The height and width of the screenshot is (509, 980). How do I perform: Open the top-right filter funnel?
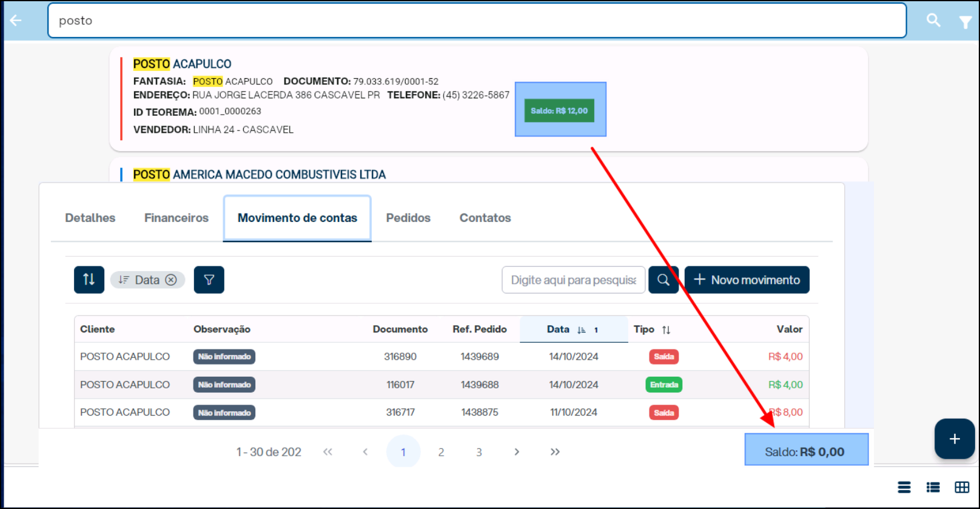965,22
